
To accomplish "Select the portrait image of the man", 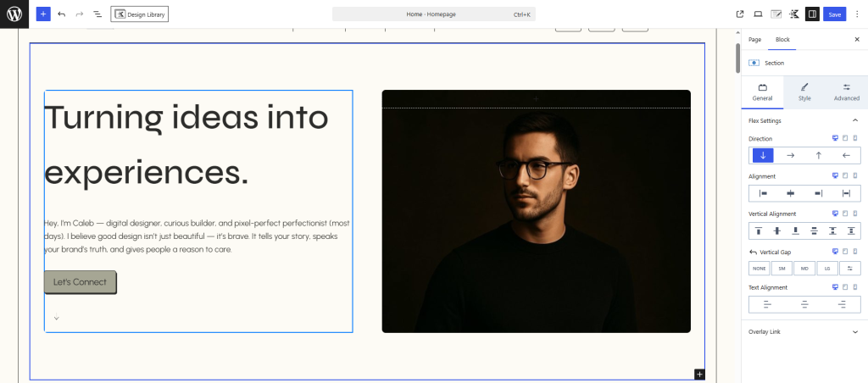I will coord(536,212).
